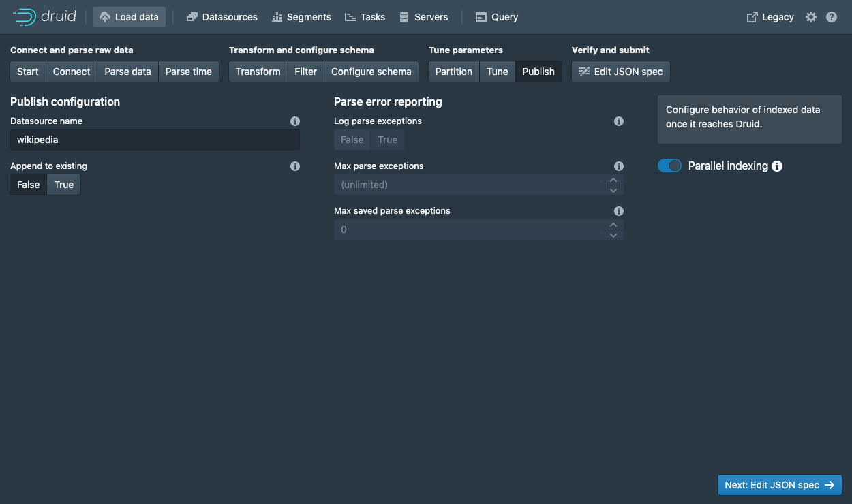
Task: Set Log parse exceptions to False
Action: pos(352,140)
